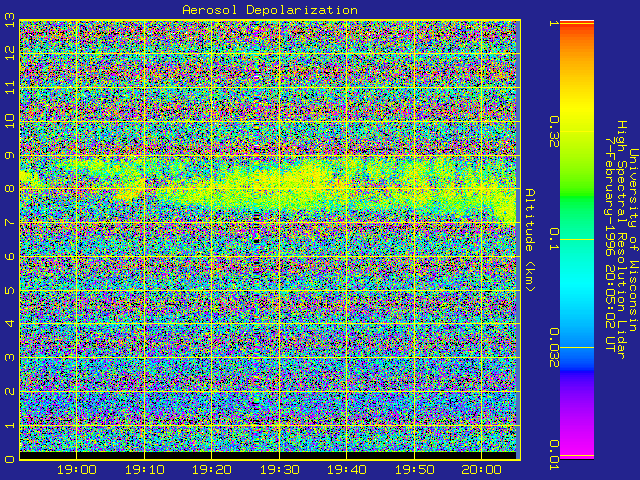
Task: Click the 19:00 time axis label
Action: pos(77,470)
